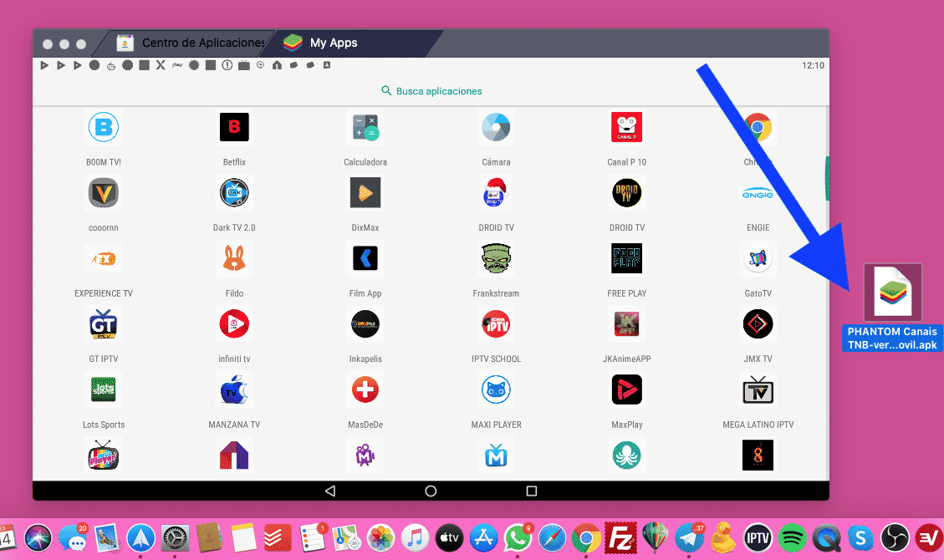Open MAXI PLAYER
Image resolution: width=944 pixels, height=560 pixels.
(x=496, y=389)
